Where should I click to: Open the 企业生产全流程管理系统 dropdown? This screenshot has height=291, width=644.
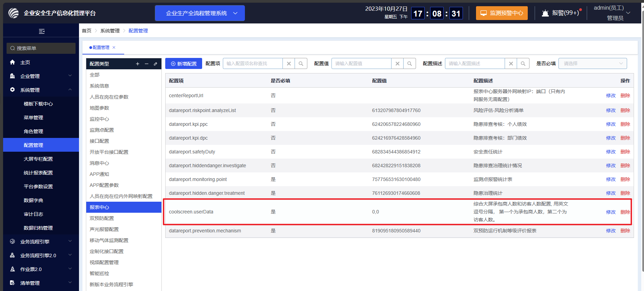tap(200, 13)
